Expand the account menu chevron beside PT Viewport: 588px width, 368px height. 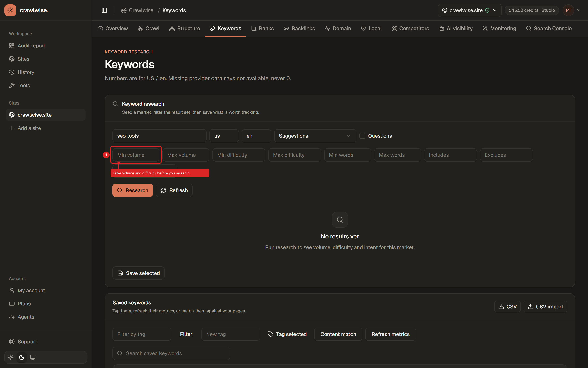(579, 10)
